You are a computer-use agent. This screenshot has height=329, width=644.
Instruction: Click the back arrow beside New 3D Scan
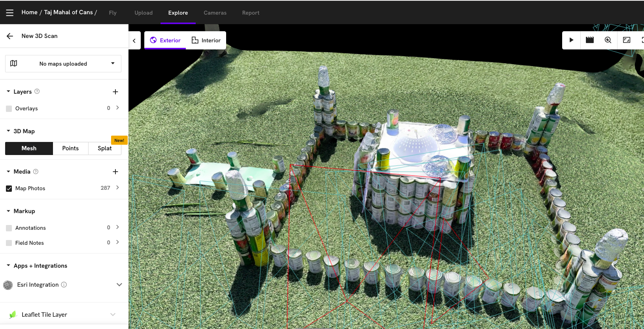tap(10, 36)
